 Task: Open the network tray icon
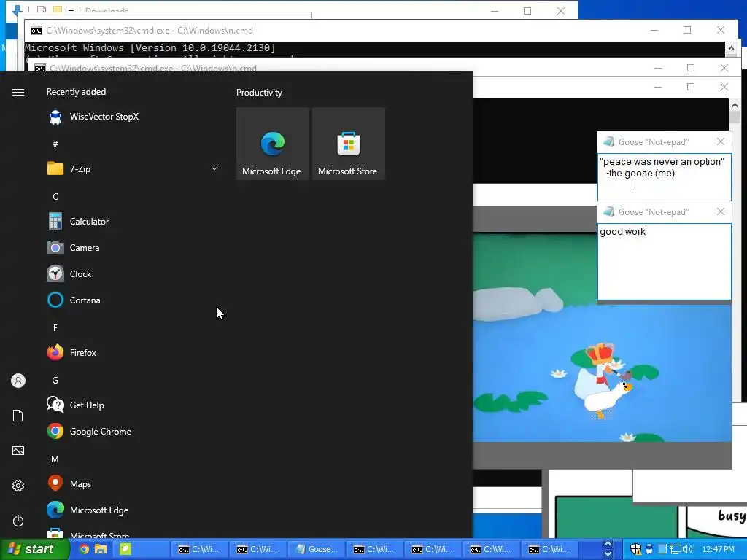pos(676,550)
